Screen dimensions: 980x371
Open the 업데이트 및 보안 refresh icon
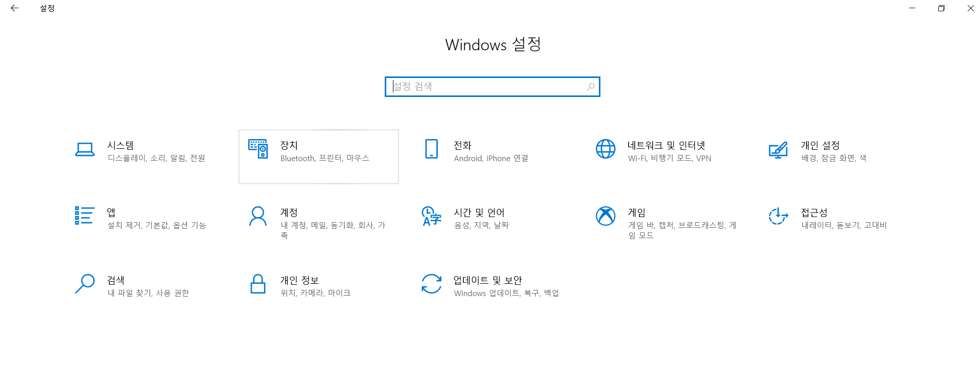tap(431, 284)
